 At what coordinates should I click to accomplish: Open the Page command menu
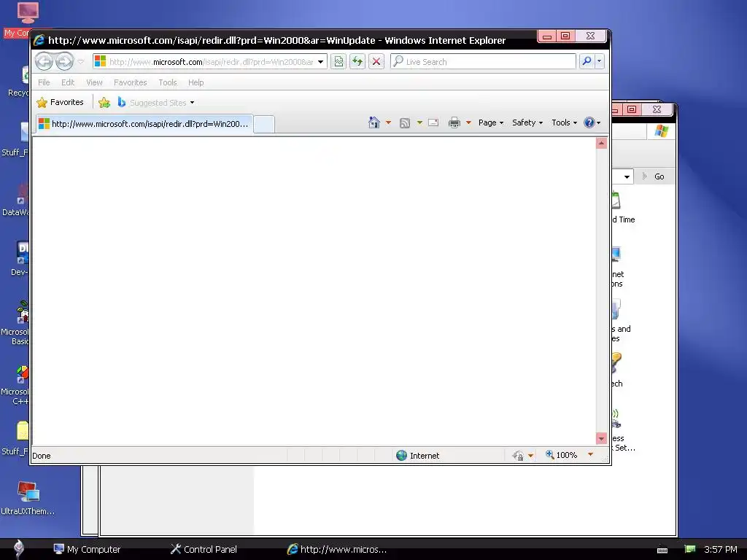491,122
